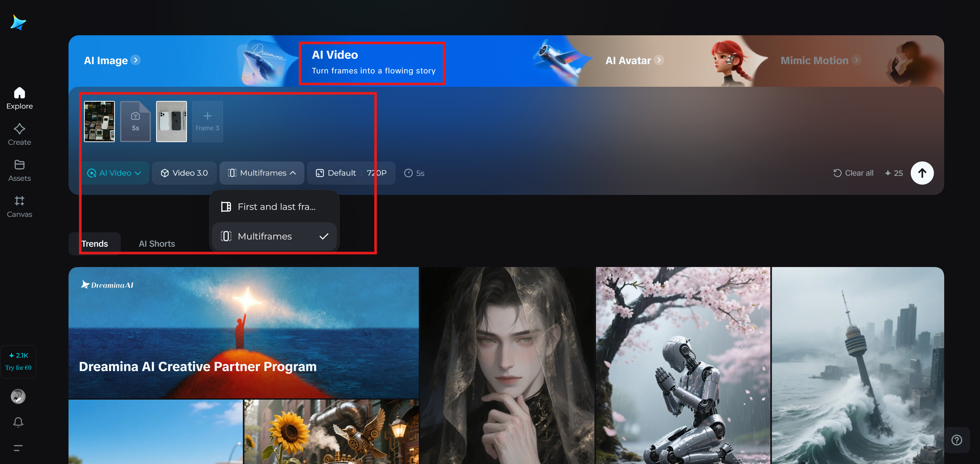
Task: Open the Default 720P resolution setting
Action: [x=351, y=173]
